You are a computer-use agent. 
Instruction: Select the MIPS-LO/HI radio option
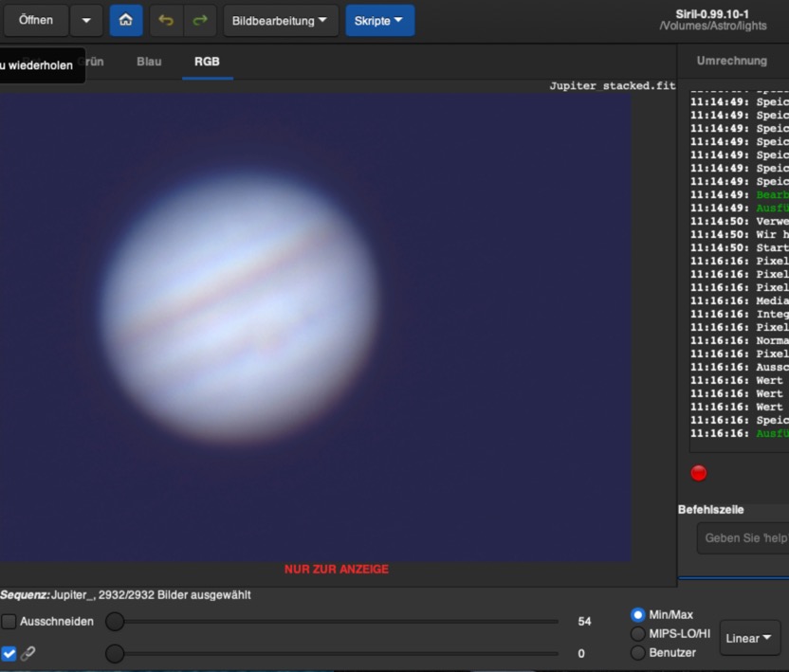tap(638, 633)
